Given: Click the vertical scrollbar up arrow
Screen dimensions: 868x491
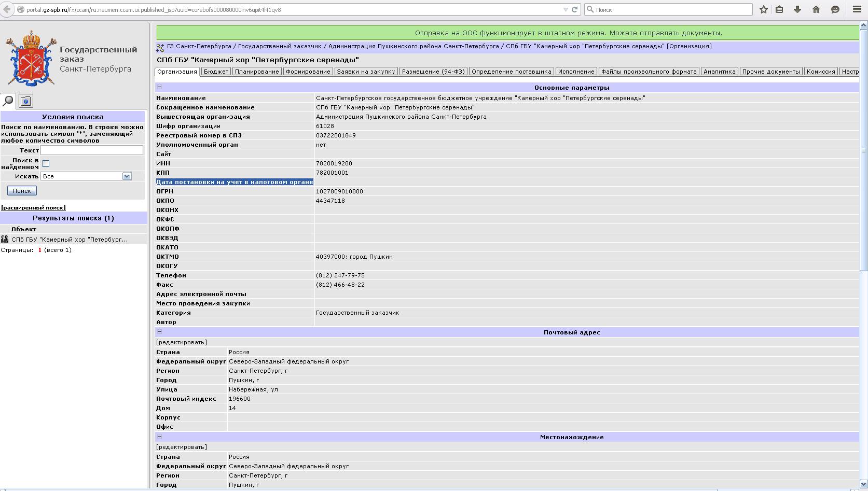Looking at the screenshot, I should click(863, 25).
